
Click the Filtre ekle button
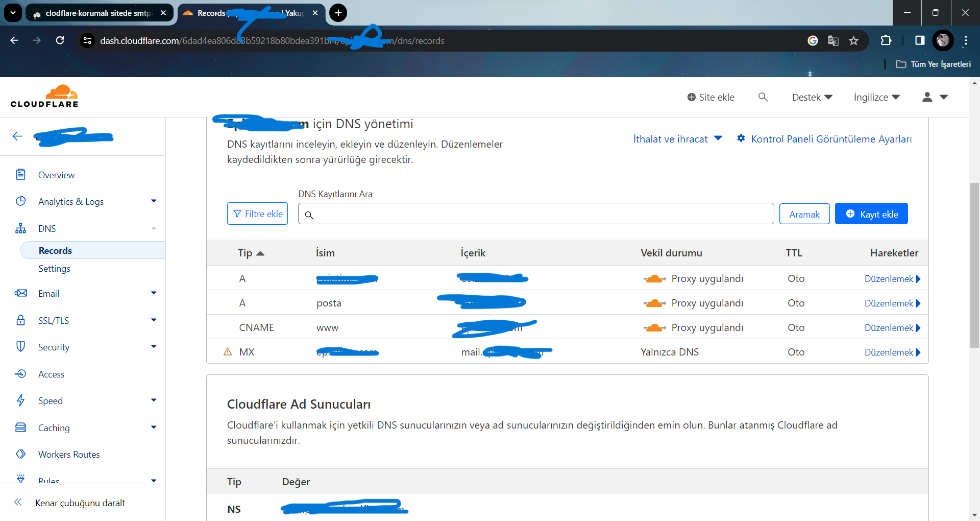257,214
